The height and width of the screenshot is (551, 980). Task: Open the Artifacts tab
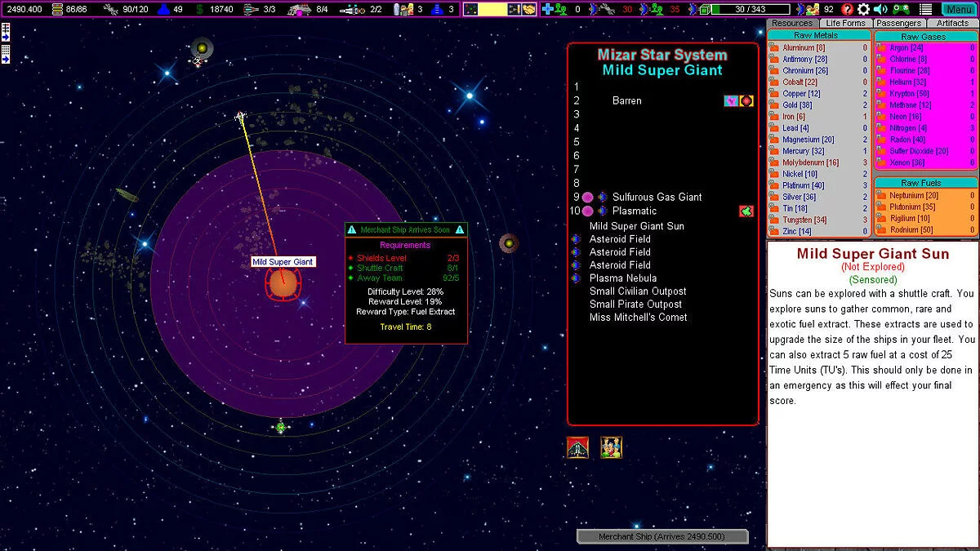[952, 24]
